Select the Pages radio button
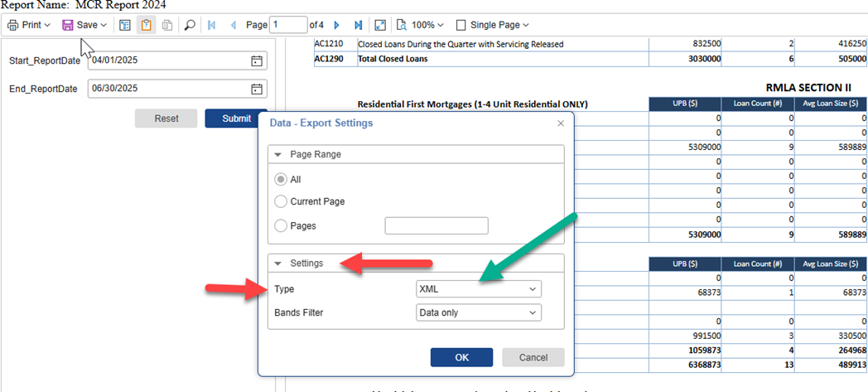Viewport: 868px width, 392px height. [282, 225]
